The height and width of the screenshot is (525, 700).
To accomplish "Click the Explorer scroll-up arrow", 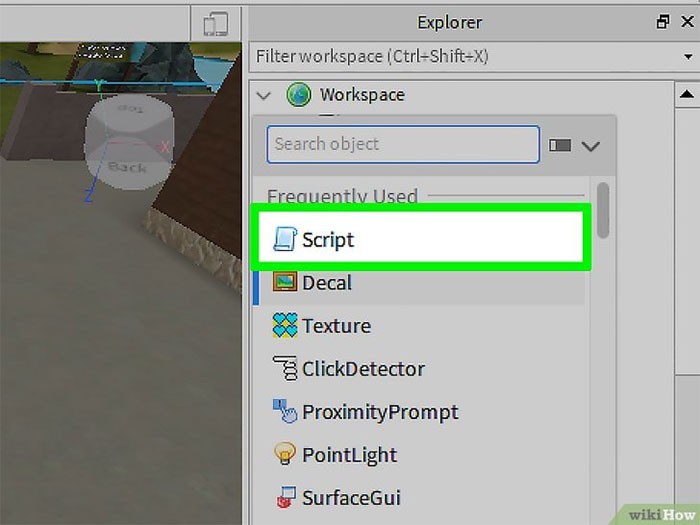I will coord(687,94).
